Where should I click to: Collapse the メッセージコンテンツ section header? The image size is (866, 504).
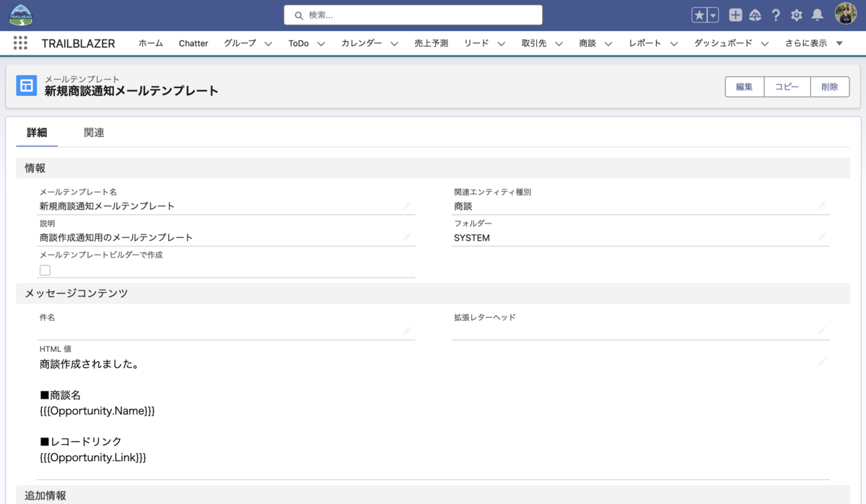click(x=433, y=293)
